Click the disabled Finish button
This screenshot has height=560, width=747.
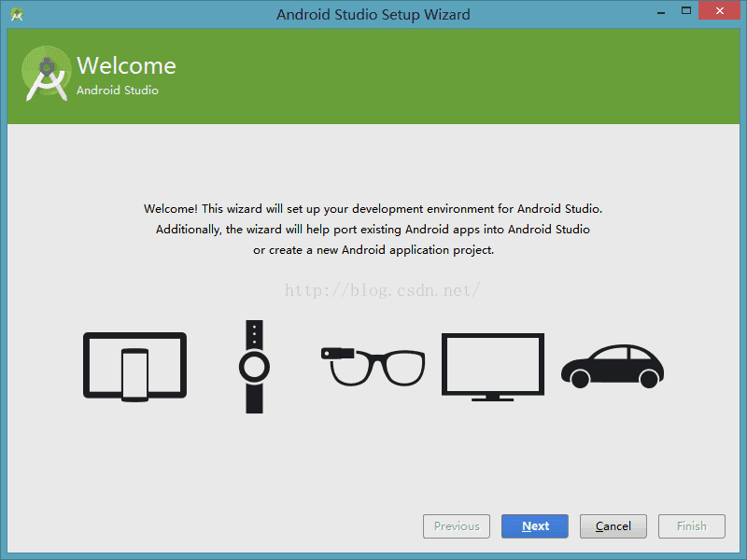click(692, 526)
